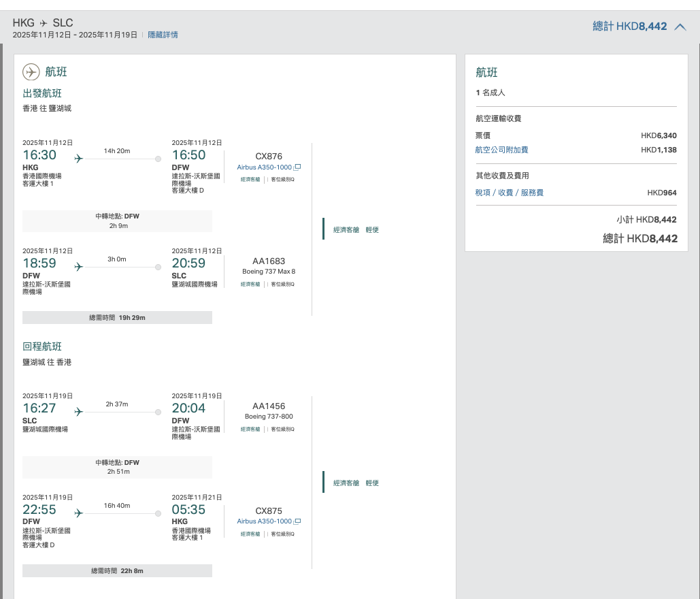Click the popup icon next to CX876 A350-1000
Viewport: 700px width, 599px height.
[297, 167]
